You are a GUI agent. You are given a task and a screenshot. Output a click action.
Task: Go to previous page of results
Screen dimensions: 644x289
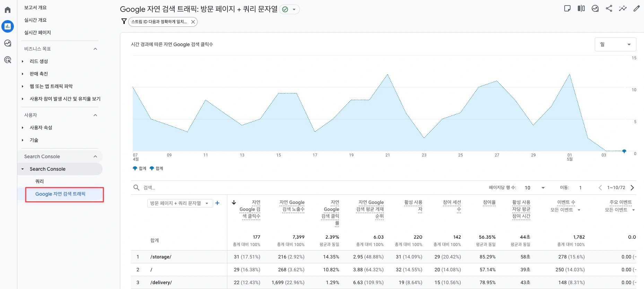pos(600,188)
